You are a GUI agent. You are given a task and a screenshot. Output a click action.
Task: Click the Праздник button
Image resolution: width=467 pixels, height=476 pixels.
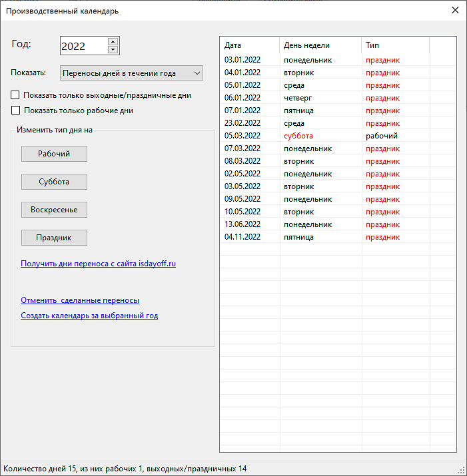coord(54,238)
